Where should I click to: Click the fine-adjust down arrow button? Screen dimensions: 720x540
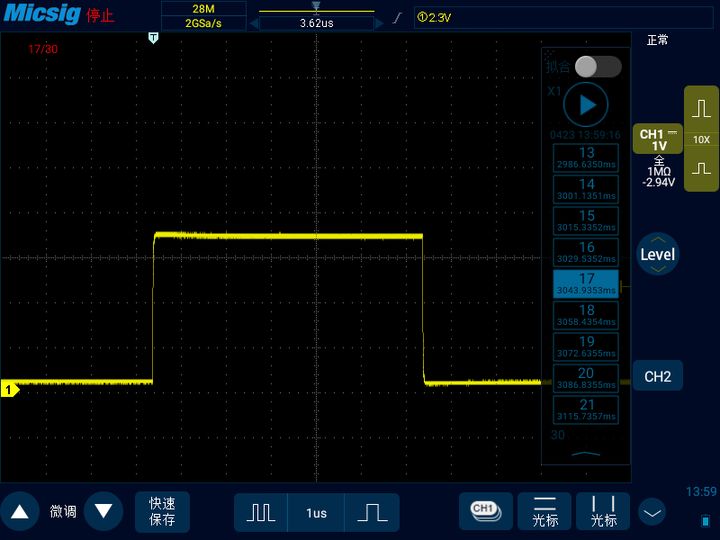[x=103, y=512]
